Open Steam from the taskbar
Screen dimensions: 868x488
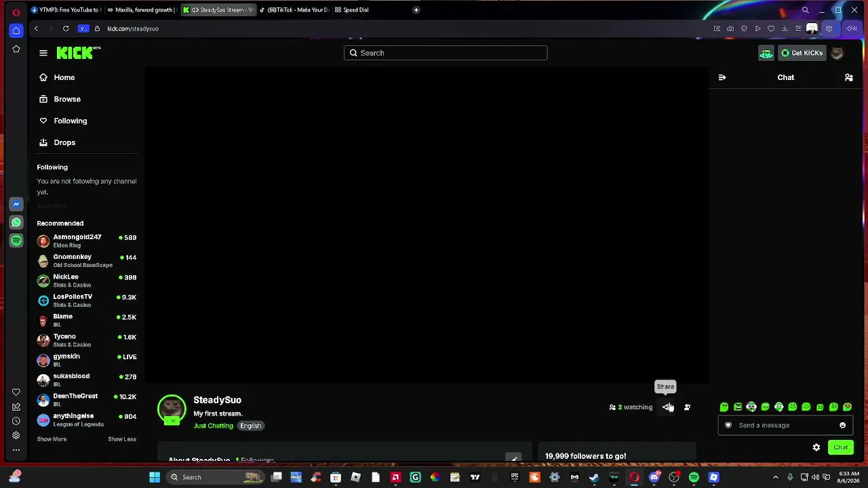point(594,477)
